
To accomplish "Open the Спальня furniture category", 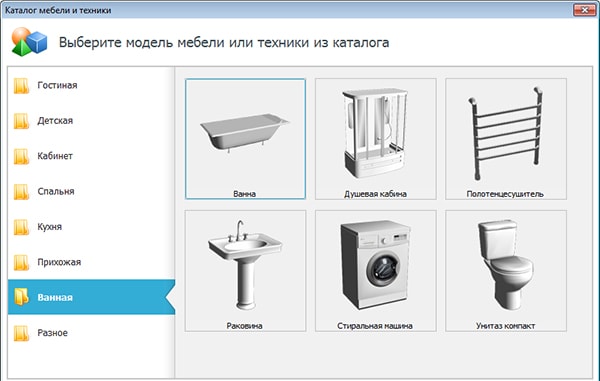I will pos(56,191).
